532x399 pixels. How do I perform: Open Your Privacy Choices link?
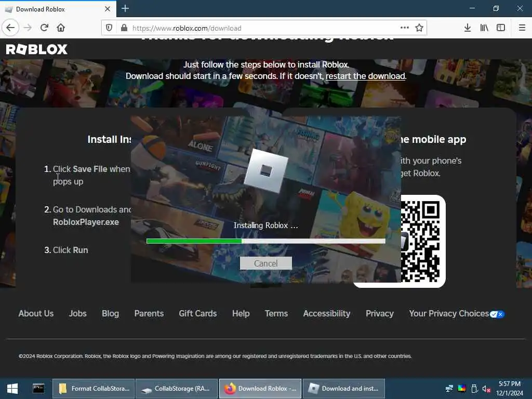(449, 313)
